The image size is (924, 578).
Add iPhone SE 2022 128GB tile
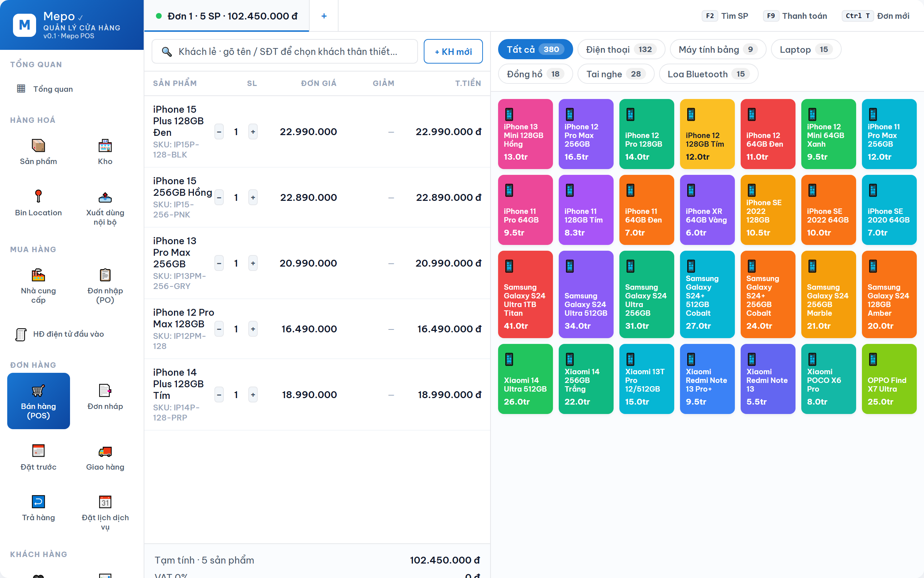click(768, 210)
